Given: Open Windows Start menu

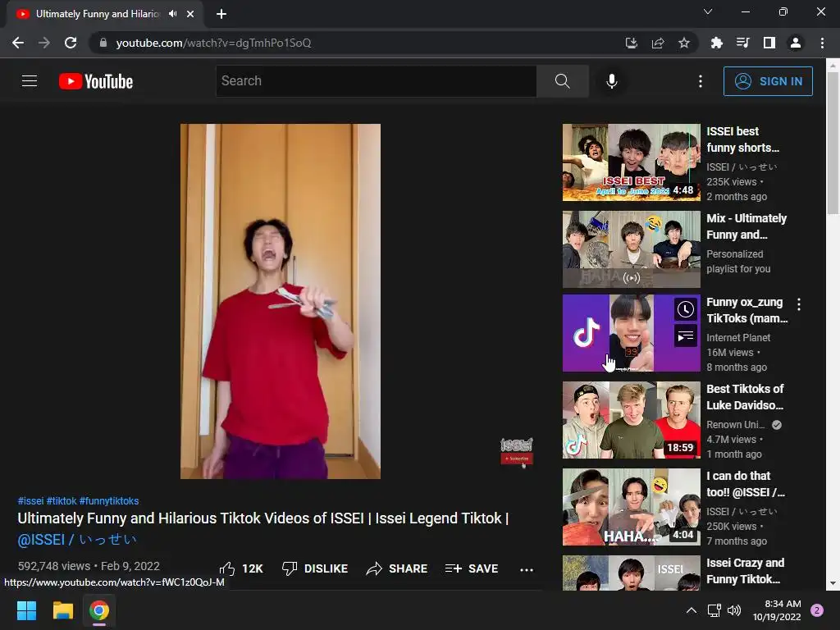Looking at the screenshot, I should pyautogui.click(x=26, y=610).
